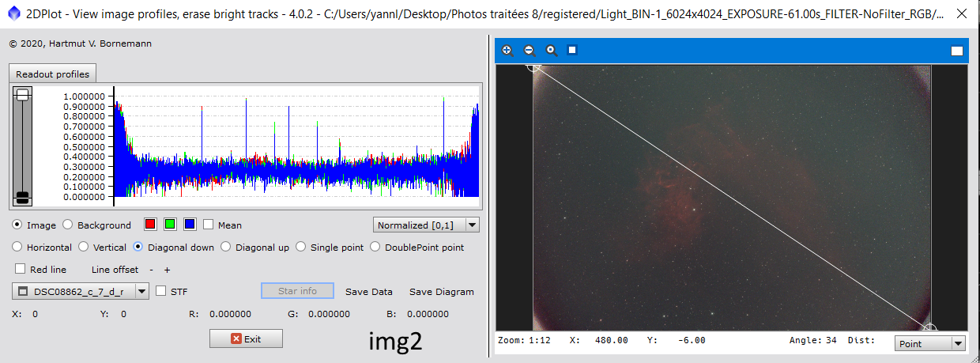Click Save Diagram

pyautogui.click(x=442, y=292)
